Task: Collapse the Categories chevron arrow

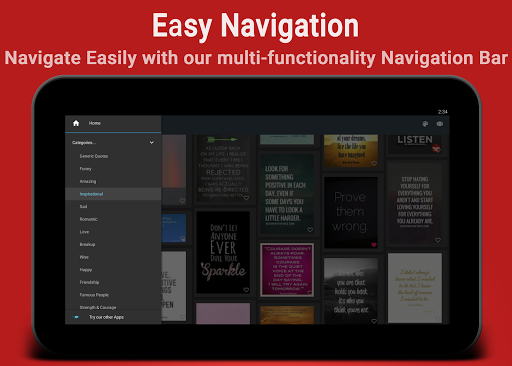Action: click(x=152, y=142)
